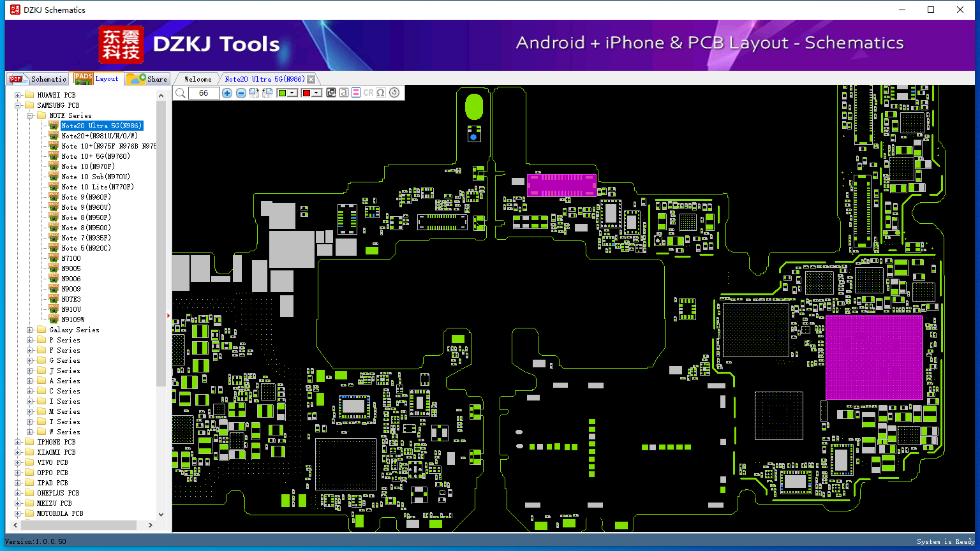Screen dimensions: 980x551
Task: Expand the XIAOMI PCB folder
Action: coord(18,452)
